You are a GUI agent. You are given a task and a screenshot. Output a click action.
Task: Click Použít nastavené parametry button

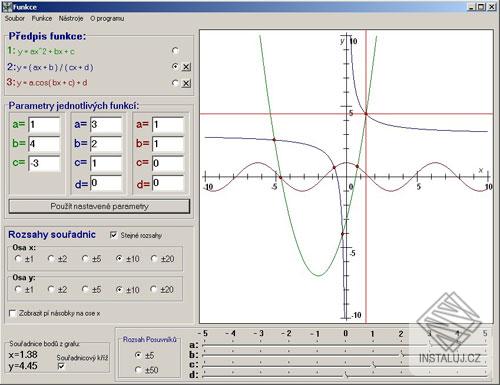[x=99, y=206]
